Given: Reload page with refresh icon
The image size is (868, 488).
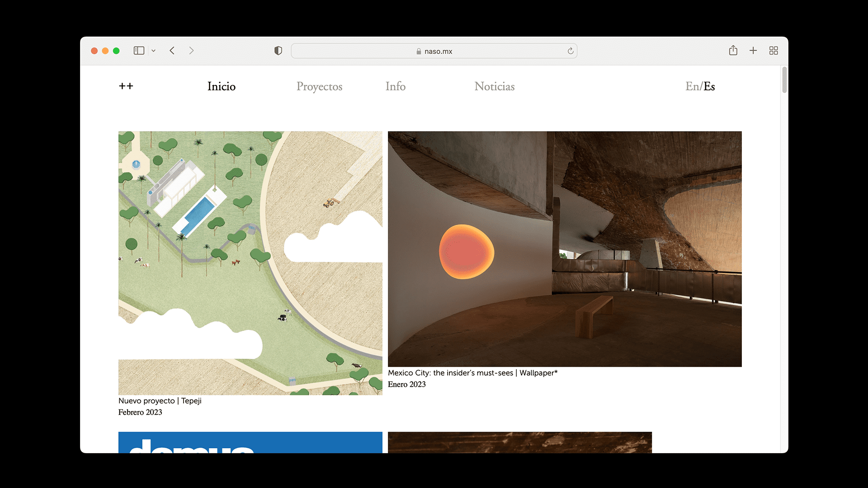Looking at the screenshot, I should click(571, 51).
